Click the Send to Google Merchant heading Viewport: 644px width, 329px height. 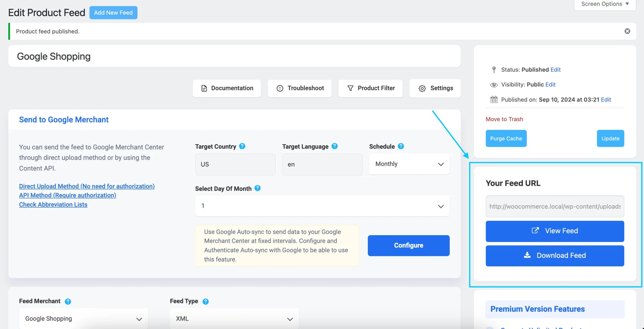[x=64, y=120]
